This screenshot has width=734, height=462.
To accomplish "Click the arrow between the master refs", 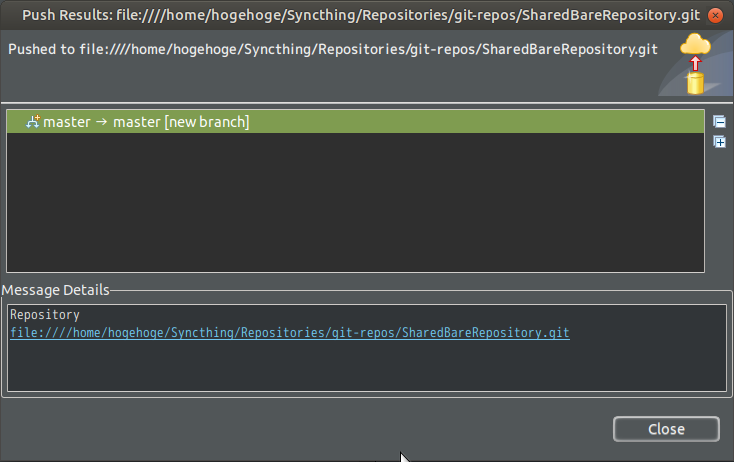I will click(101, 122).
